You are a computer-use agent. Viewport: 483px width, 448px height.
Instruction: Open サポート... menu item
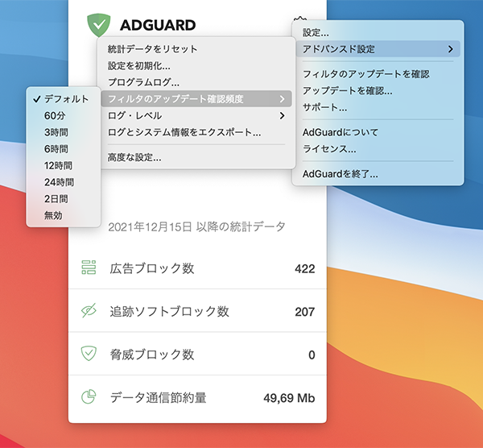tap(378, 107)
